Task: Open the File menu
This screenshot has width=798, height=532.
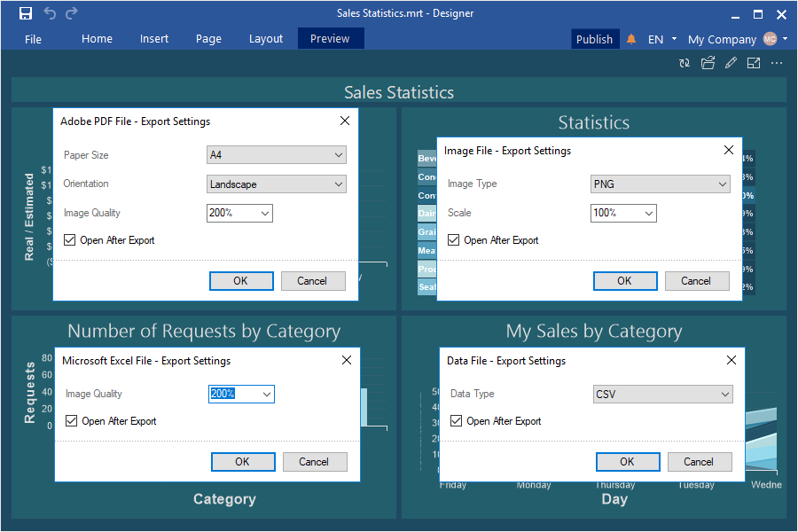Action: 33,39
